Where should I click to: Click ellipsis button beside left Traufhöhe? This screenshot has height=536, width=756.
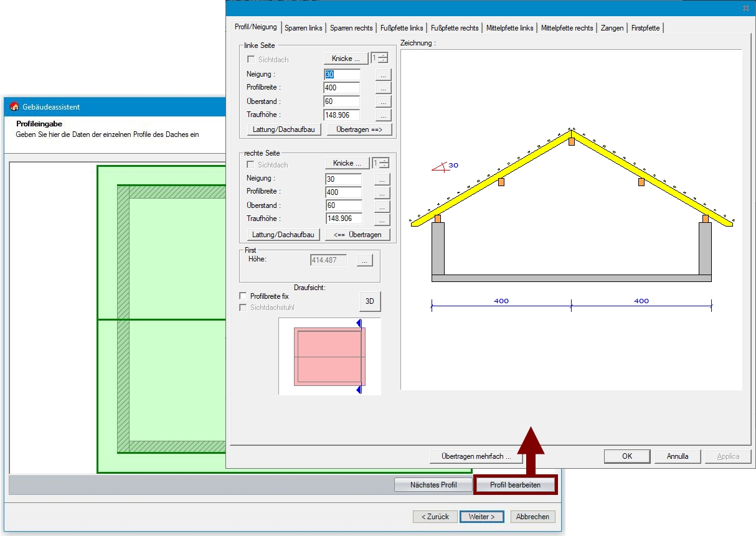click(x=383, y=115)
